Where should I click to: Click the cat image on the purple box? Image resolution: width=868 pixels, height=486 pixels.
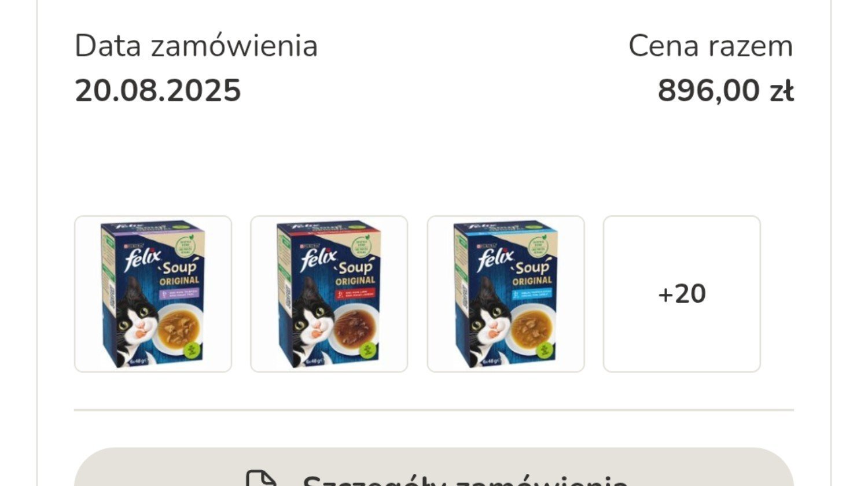135,323
